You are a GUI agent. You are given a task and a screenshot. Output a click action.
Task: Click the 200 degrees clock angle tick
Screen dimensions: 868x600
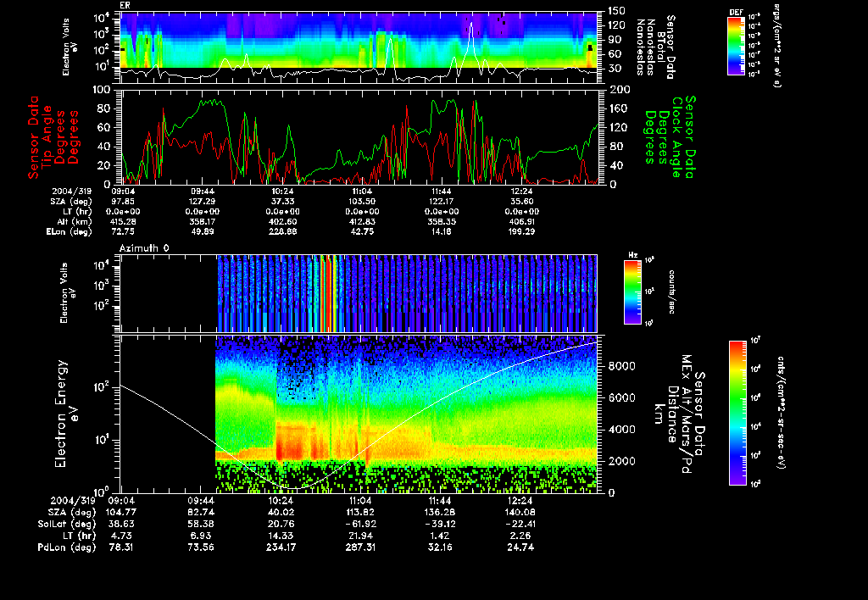pyautogui.click(x=620, y=90)
